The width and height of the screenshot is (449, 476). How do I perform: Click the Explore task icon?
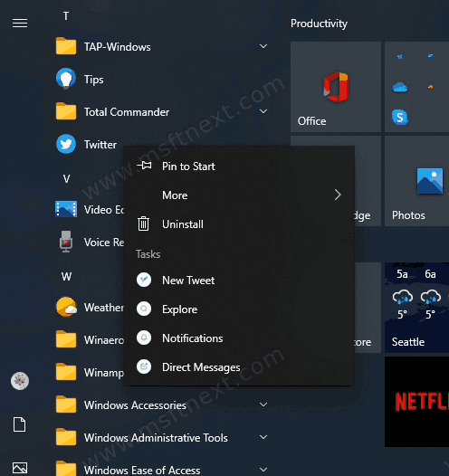(x=144, y=309)
